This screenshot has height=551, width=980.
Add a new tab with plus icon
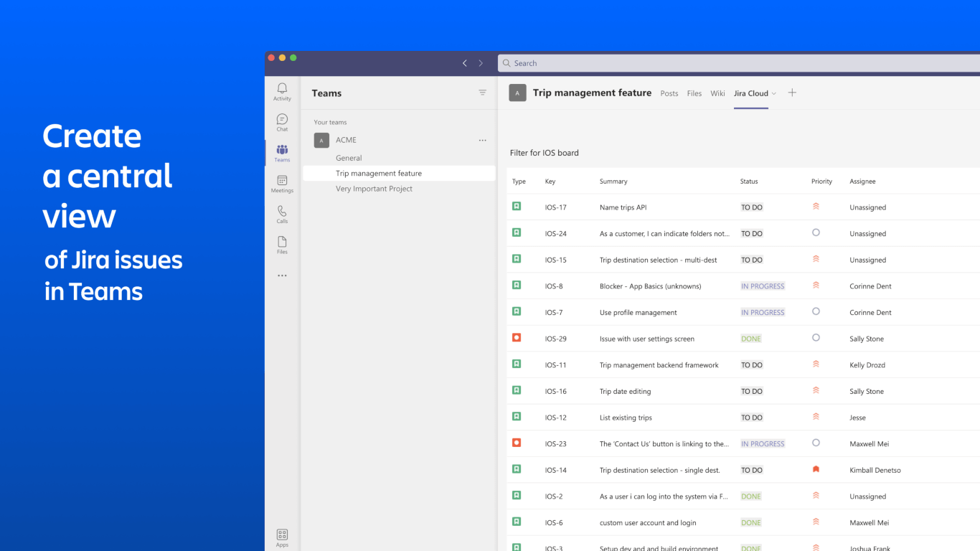click(x=792, y=93)
